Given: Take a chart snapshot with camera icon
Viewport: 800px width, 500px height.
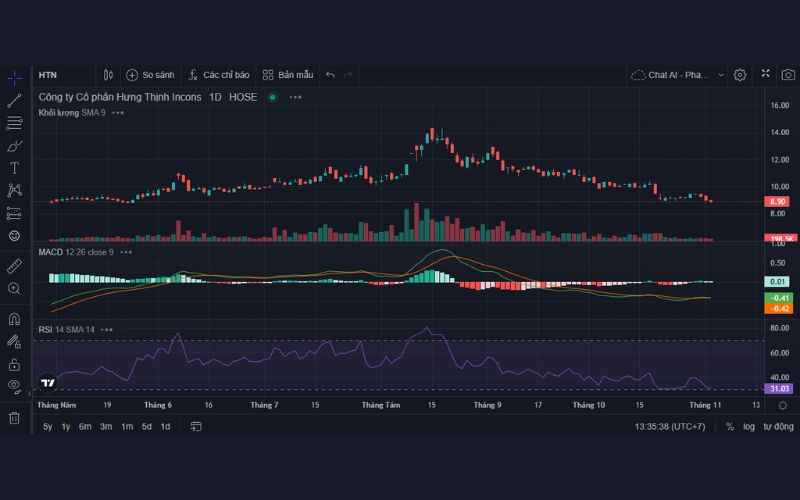Looking at the screenshot, I should click(x=789, y=75).
